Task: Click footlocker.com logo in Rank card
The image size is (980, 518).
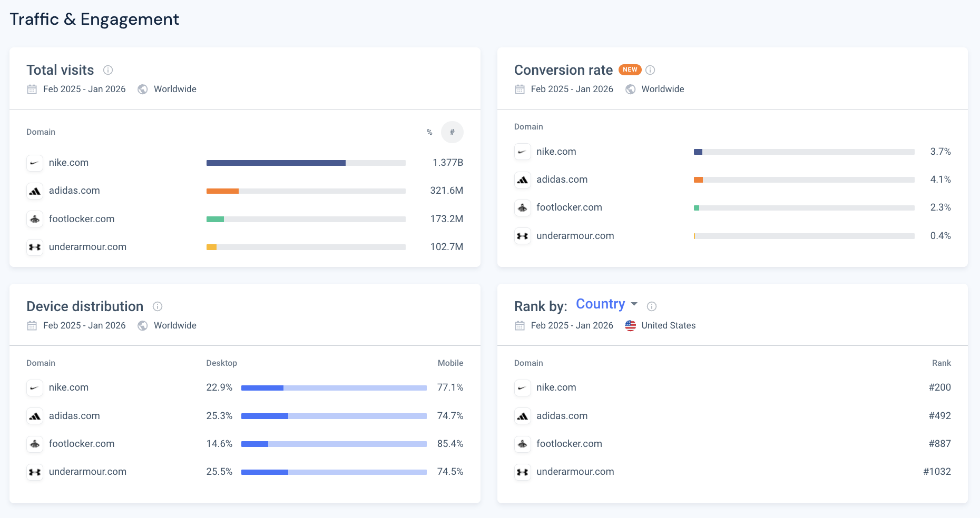Action: coord(523,444)
